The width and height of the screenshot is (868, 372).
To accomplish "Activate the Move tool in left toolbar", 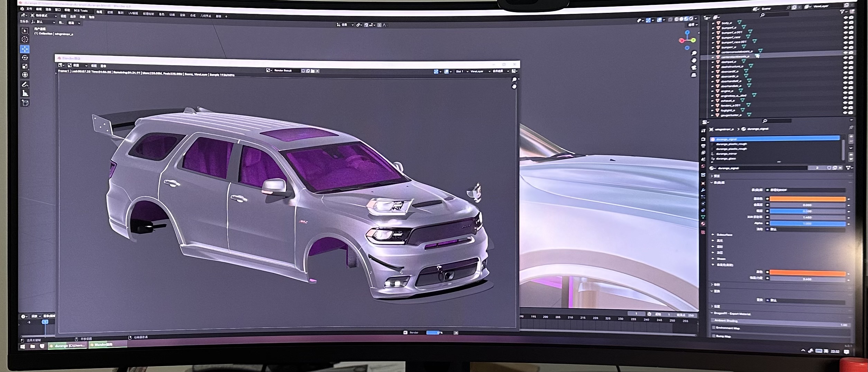I will (25, 49).
